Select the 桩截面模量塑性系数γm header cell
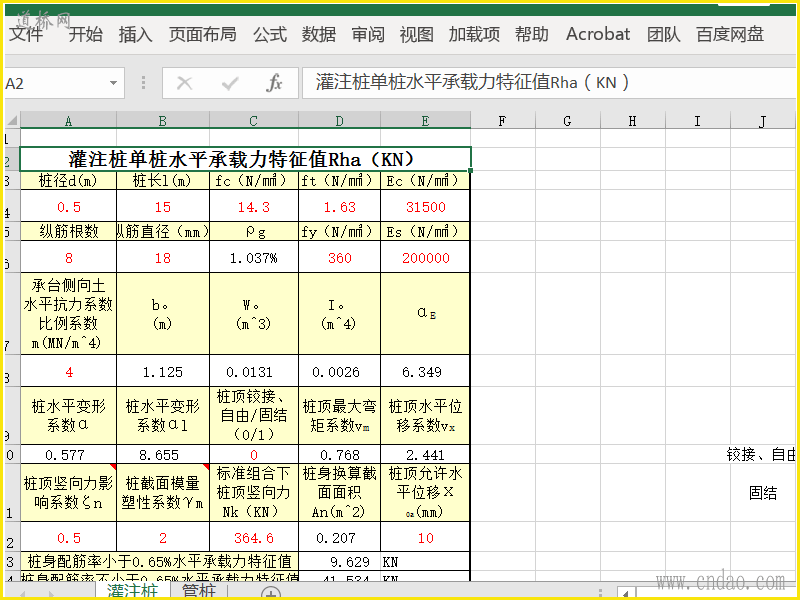 163,492
